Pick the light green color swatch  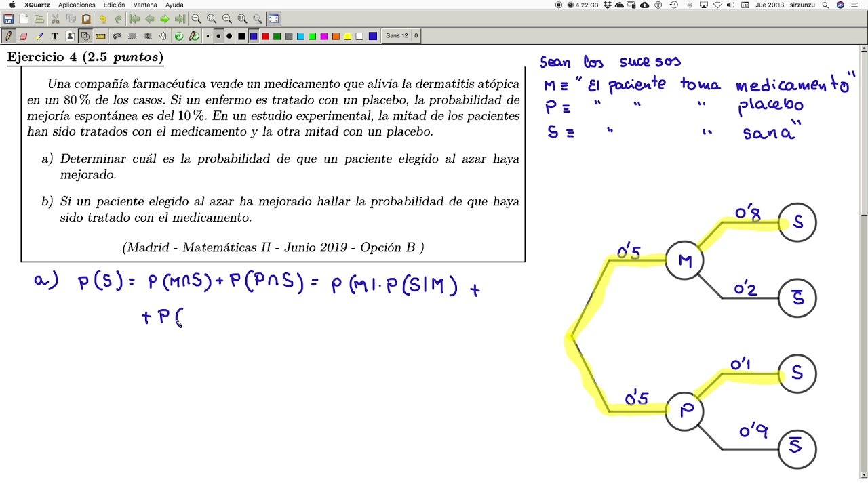(312, 36)
